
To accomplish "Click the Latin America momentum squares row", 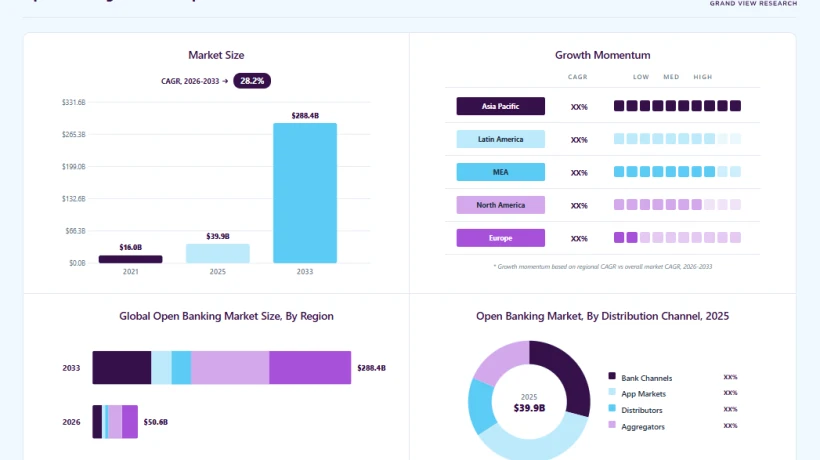I will 677,139.
